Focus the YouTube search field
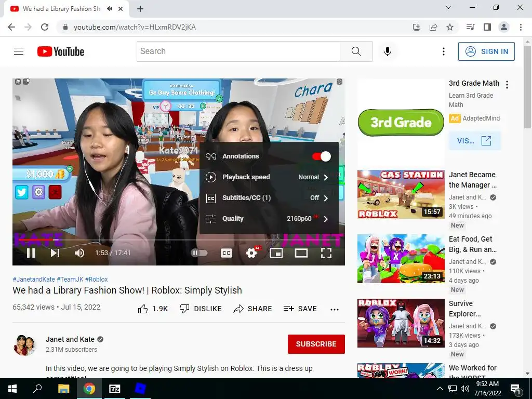The height and width of the screenshot is (399, 532). [238, 51]
